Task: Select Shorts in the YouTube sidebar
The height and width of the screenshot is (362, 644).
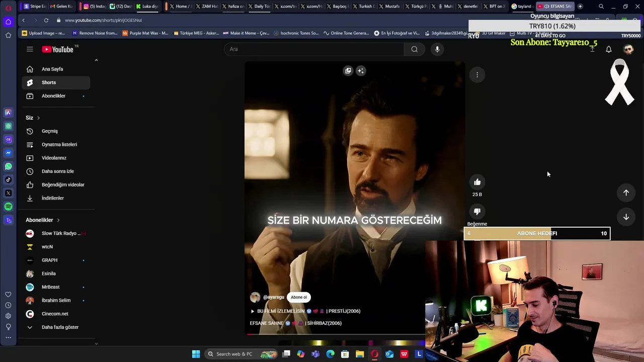Action: click(56, 82)
